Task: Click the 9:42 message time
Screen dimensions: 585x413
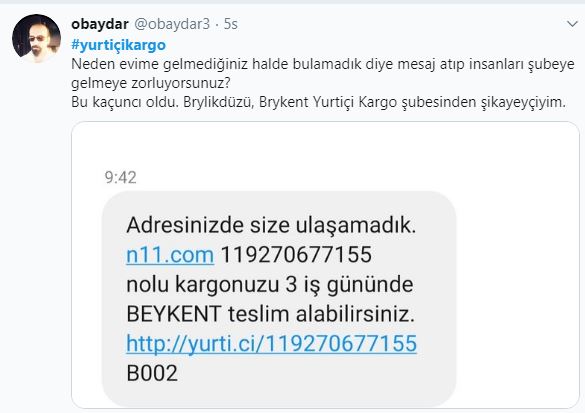Action: [x=121, y=177]
